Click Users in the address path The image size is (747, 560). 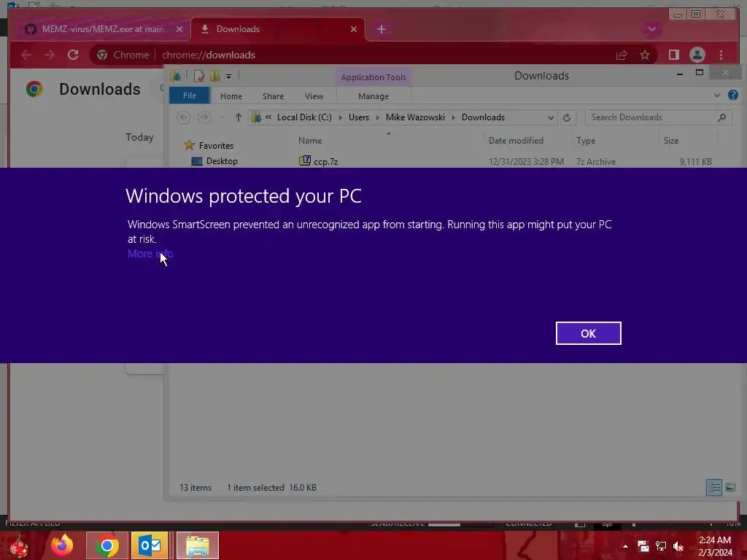pos(358,117)
